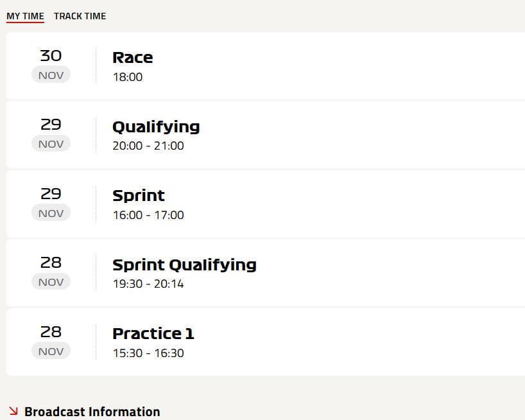Select the Qualifying session title
The height and width of the screenshot is (420, 525).
point(156,127)
